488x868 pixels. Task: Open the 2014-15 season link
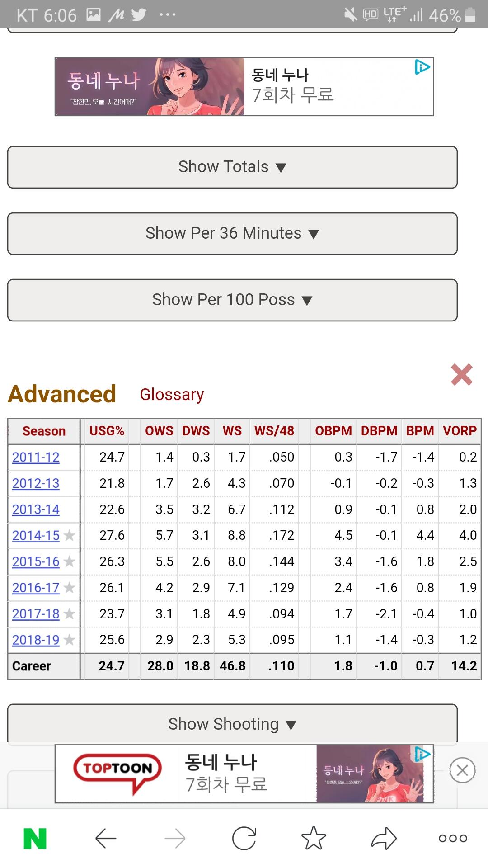[36, 535]
